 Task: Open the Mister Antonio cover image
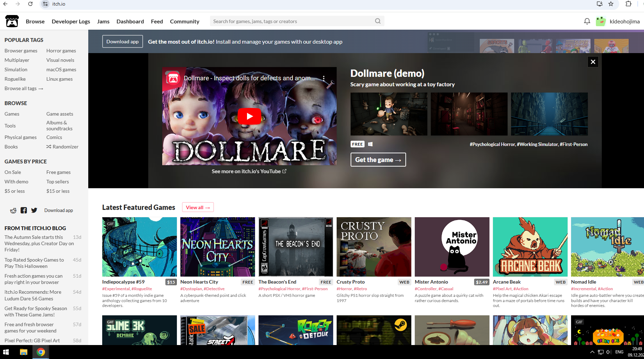click(452, 247)
